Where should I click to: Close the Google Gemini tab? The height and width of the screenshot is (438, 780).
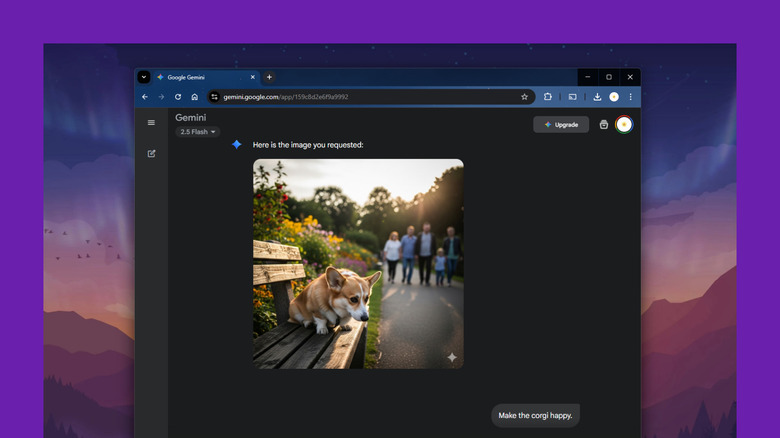(252, 77)
